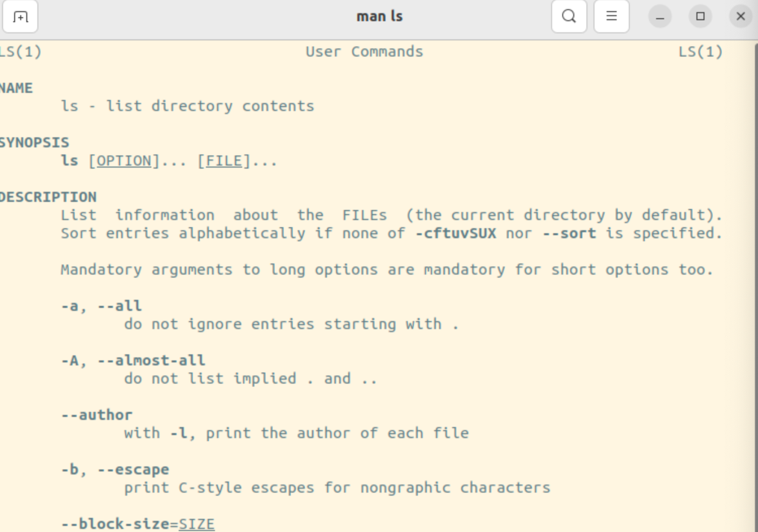Click 'print C-style escapes' description line
This screenshot has height=532, width=758.
[x=337, y=488]
